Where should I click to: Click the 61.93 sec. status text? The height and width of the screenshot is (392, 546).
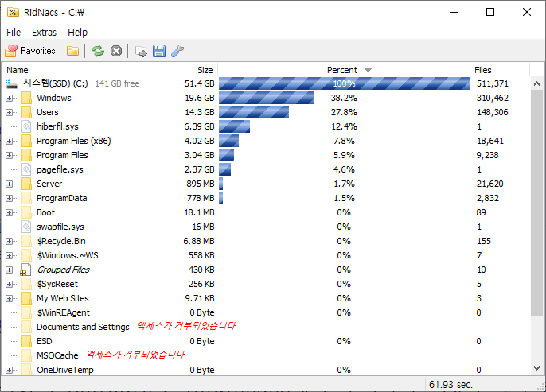pos(450,384)
